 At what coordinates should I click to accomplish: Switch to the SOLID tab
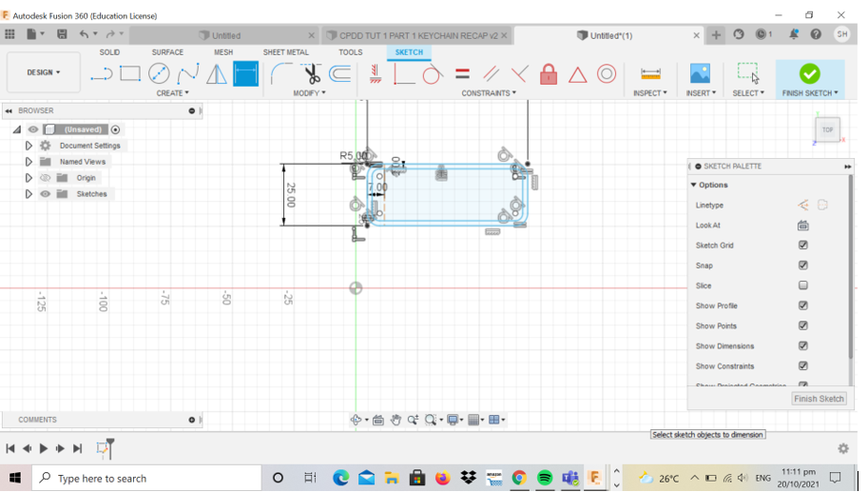click(x=109, y=52)
